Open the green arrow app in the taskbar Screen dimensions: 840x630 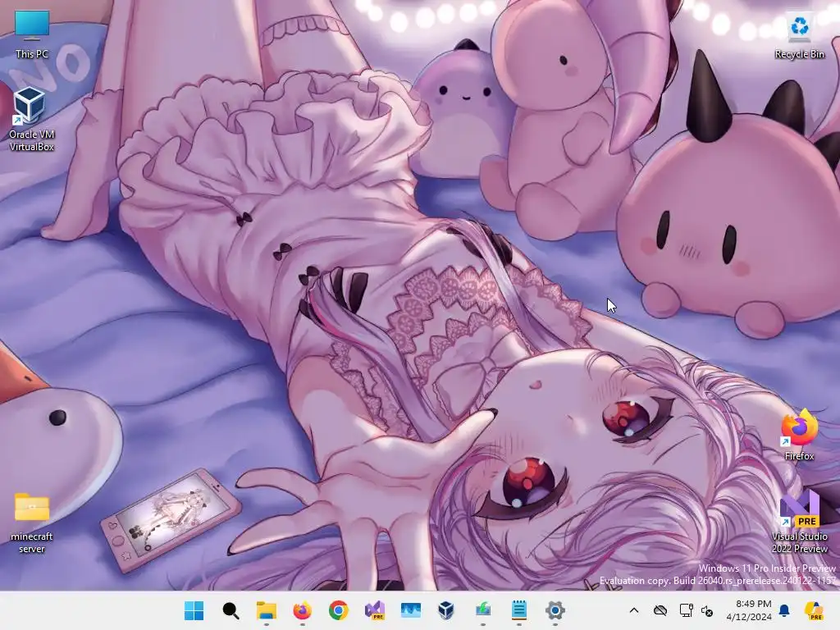coord(483,610)
